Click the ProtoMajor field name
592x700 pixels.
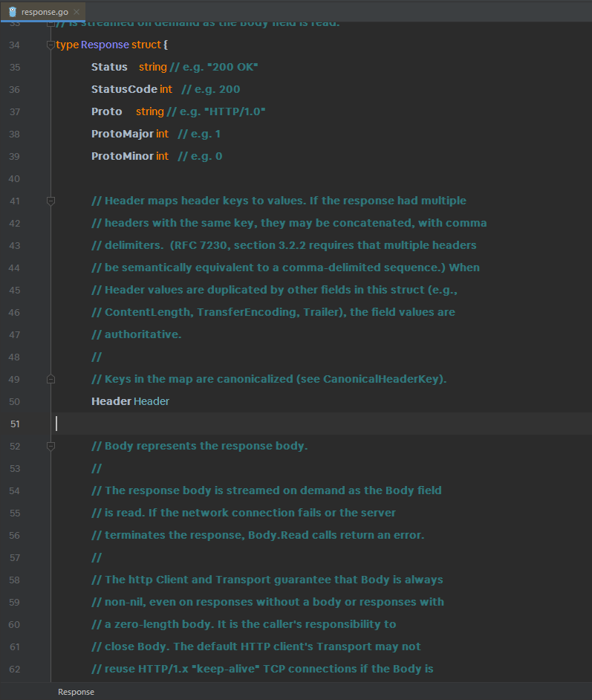click(122, 134)
